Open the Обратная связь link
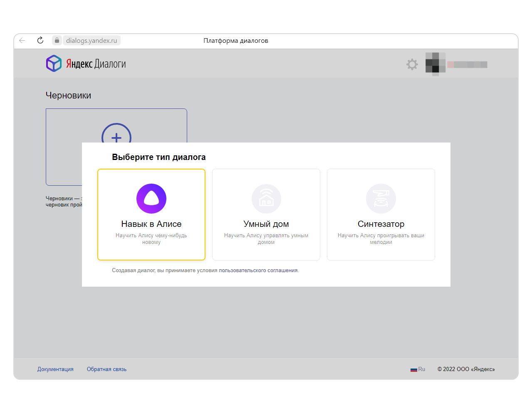 coord(106,369)
